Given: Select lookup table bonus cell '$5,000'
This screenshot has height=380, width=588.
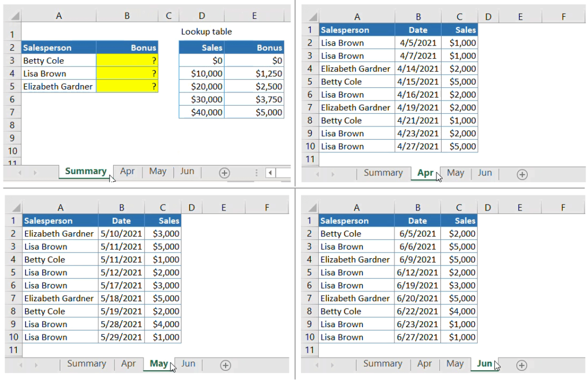Looking at the screenshot, I should tap(254, 112).
